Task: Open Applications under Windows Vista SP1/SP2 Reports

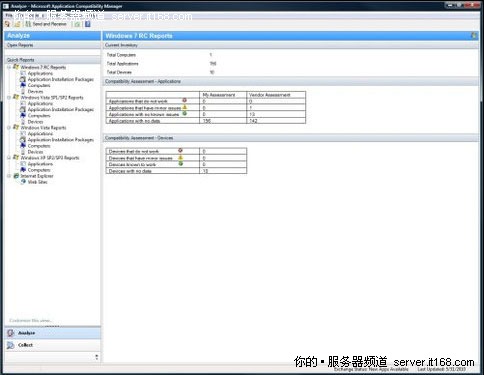Action: click(40, 104)
